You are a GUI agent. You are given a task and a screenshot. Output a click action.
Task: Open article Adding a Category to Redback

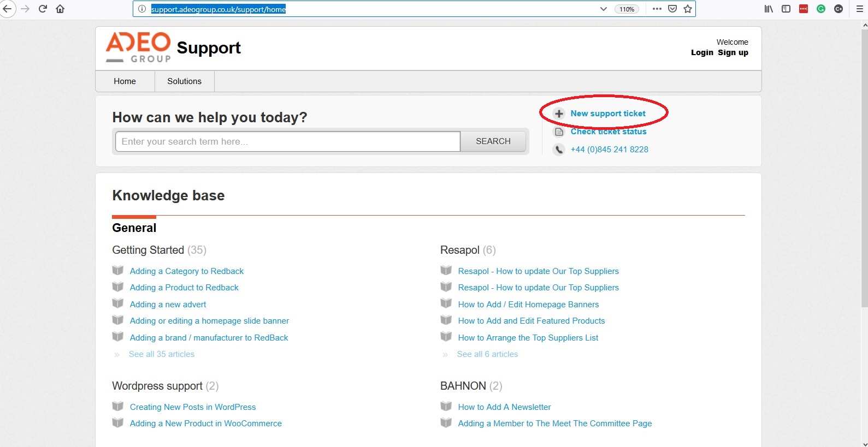pos(187,271)
